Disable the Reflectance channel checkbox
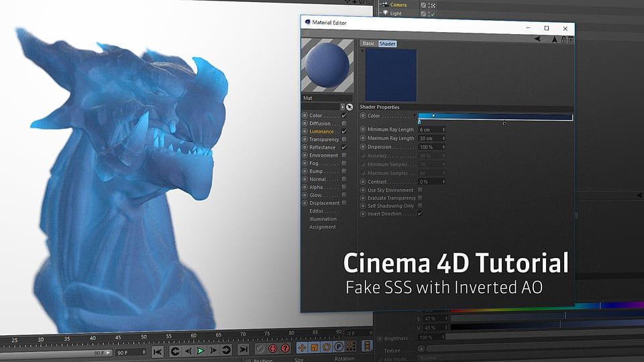Image resolution: width=644 pixels, height=362 pixels. (x=343, y=147)
